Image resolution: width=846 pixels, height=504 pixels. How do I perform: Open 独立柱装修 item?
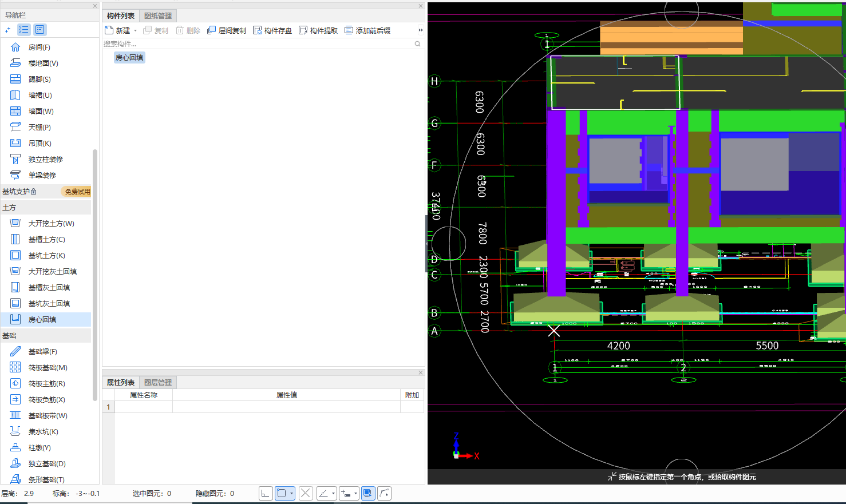[45, 160]
